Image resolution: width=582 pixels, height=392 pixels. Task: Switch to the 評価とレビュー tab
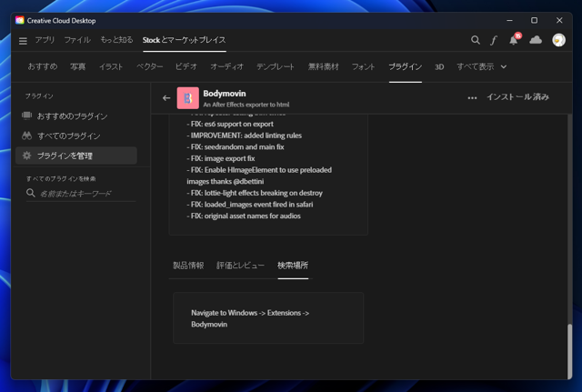click(x=240, y=266)
